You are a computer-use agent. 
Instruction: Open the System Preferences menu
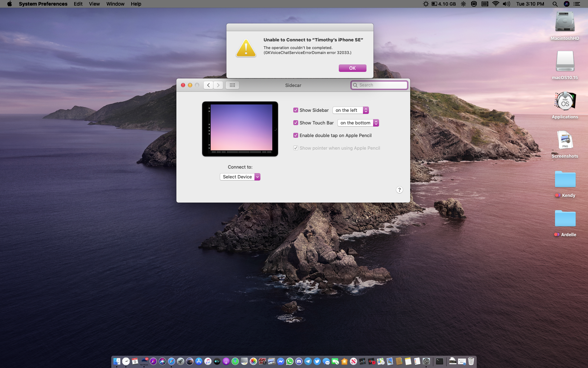pos(43,4)
